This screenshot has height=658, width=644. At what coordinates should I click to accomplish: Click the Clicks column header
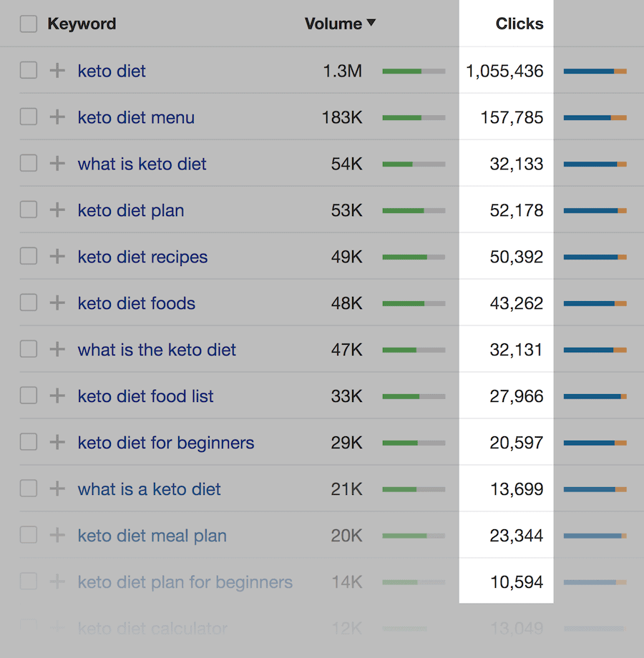pos(519,24)
